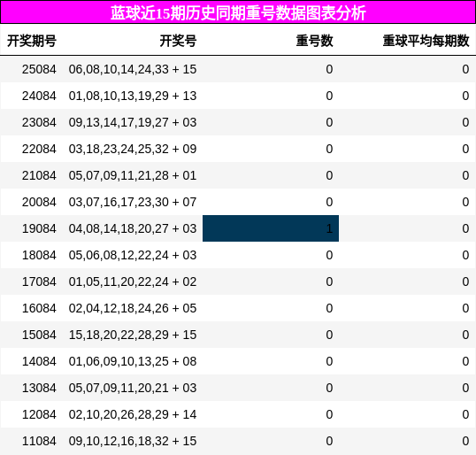Select issue number 12084
Screen dimensions: 476x455
tap(39, 414)
